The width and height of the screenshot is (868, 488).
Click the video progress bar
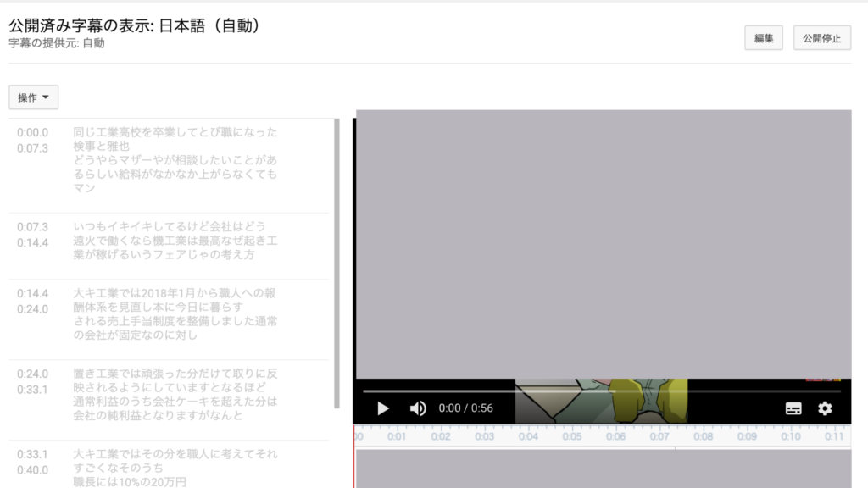[602, 391]
